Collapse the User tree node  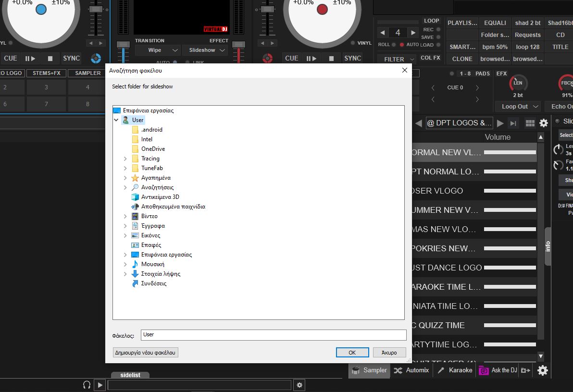[x=116, y=120]
